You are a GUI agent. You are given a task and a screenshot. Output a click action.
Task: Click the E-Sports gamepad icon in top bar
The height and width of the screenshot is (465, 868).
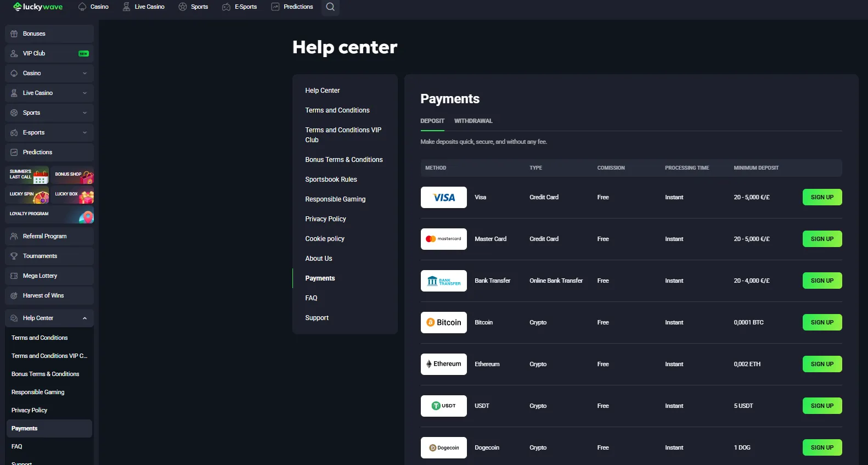pos(226,7)
